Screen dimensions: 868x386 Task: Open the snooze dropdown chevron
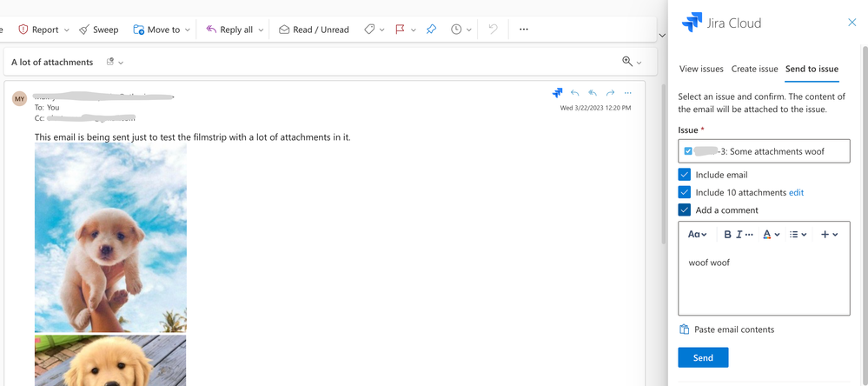pos(469,30)
